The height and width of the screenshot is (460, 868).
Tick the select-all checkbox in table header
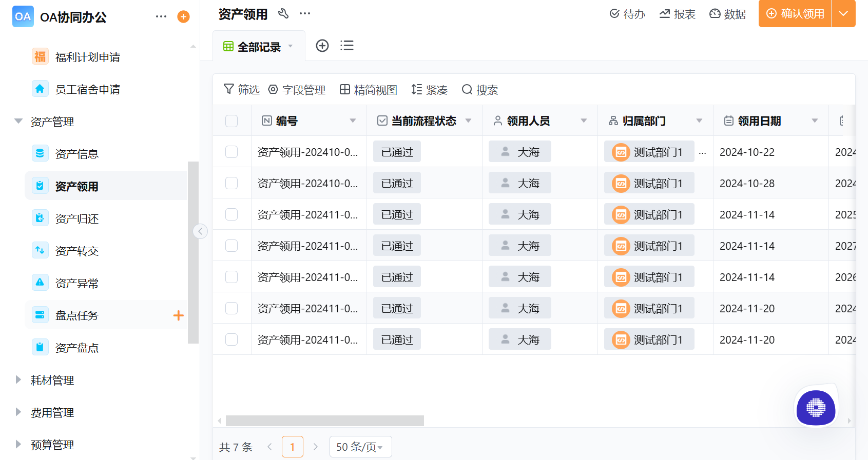tap(232, 121)
